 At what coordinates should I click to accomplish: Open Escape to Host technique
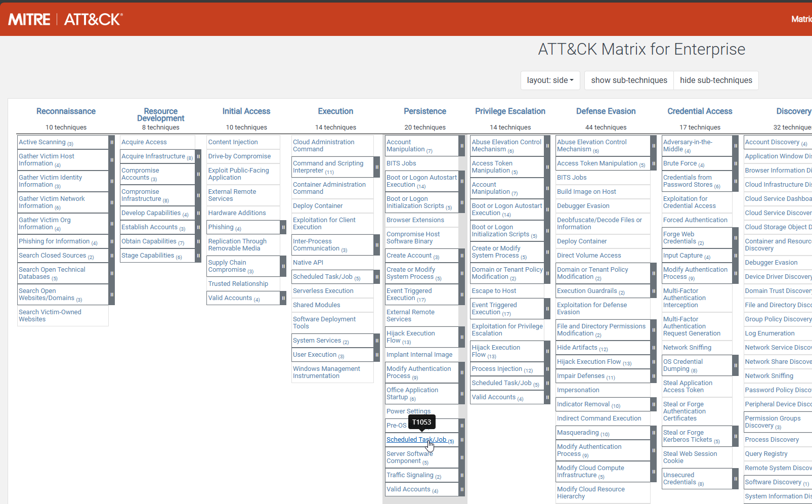[x=494, y=291]
